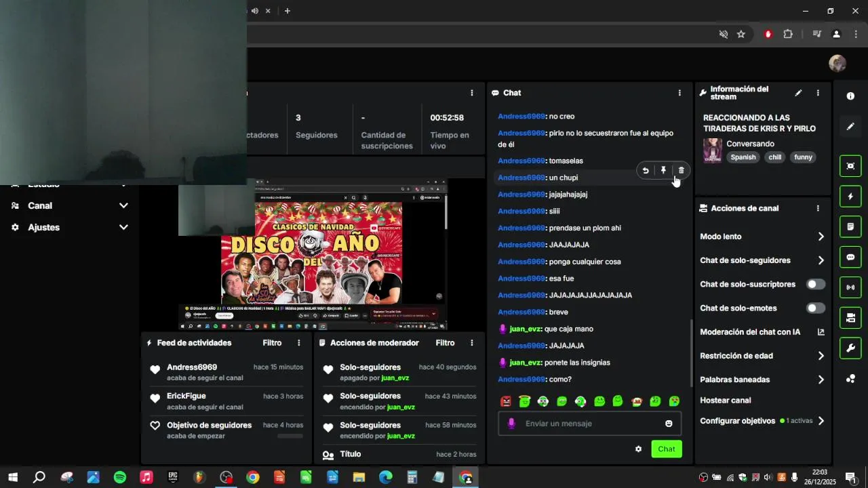Viewport: 868px width, 488px height.
Task: Delete the "un chupi" chat message
Action: coord(682,171)
